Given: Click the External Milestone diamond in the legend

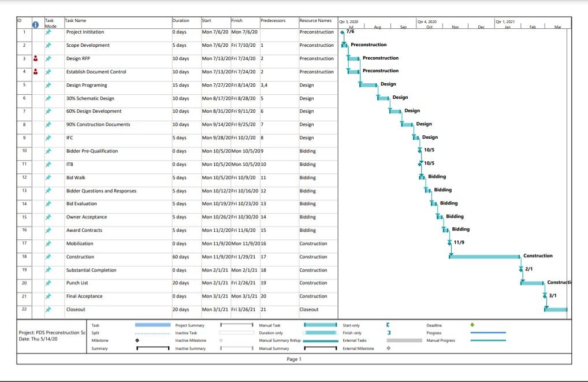Looking at the screenshot, I should pyautogui.click(x=389, y=348).
